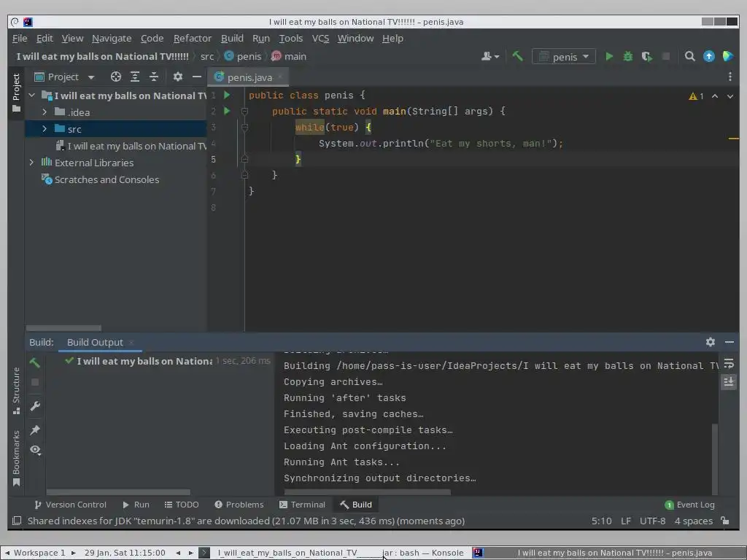
Task: Go to previous highlighted error arrow
Action: (715, 96)
